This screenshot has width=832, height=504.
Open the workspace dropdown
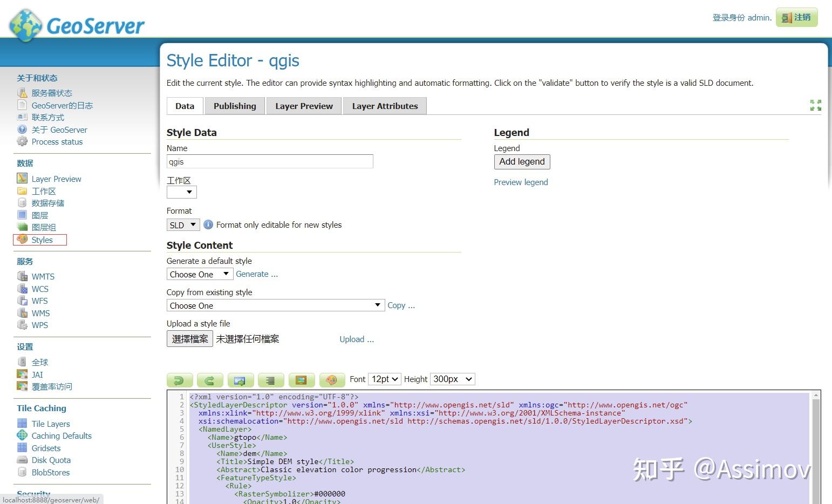coord(181,192)
